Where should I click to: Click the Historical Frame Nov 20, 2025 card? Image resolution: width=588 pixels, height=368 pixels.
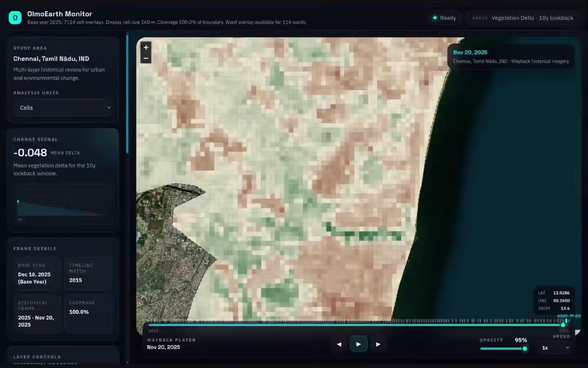pos(37,314)
